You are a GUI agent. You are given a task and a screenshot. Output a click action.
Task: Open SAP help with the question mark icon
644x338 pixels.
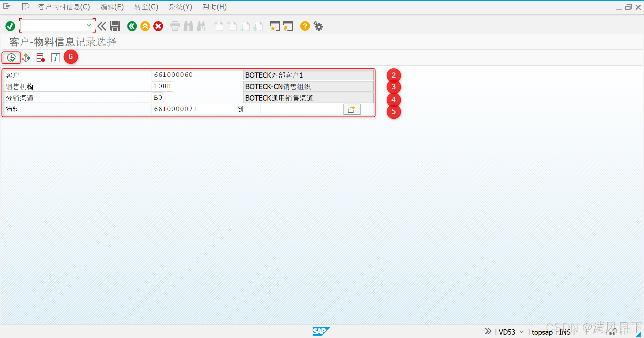(x=305, y=26)
